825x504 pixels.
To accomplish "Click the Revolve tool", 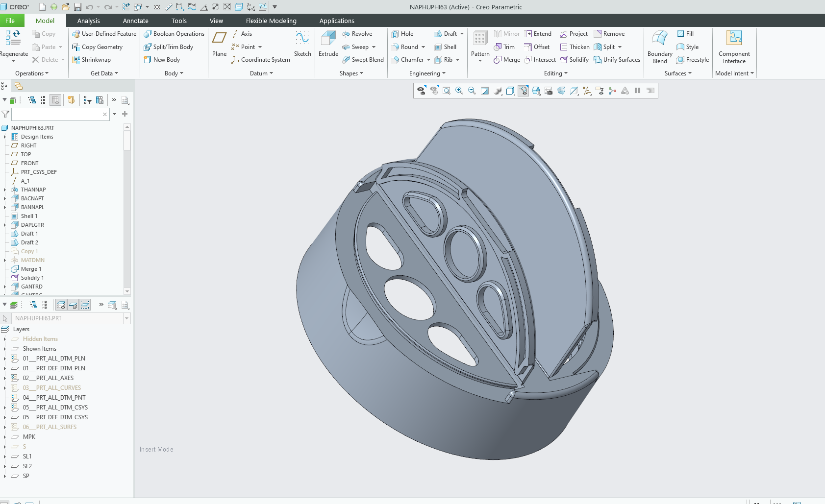I will pyautogui.click(x=357, y=34).
